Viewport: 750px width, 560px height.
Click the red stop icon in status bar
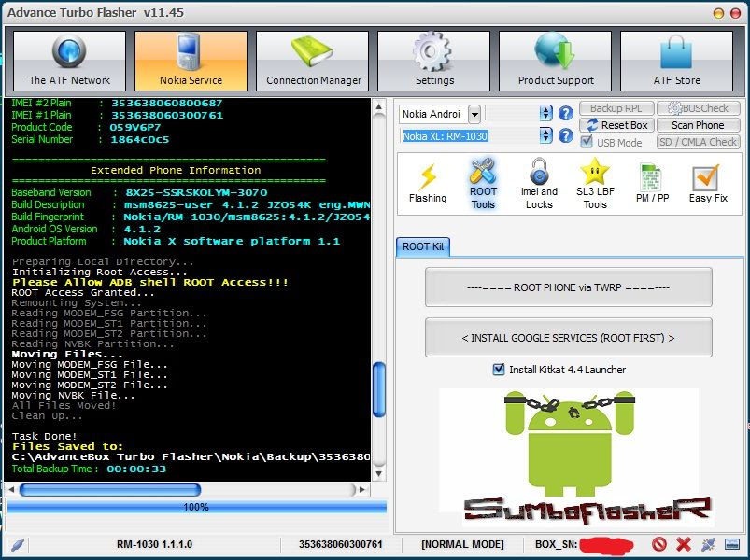tap(659, 544)
